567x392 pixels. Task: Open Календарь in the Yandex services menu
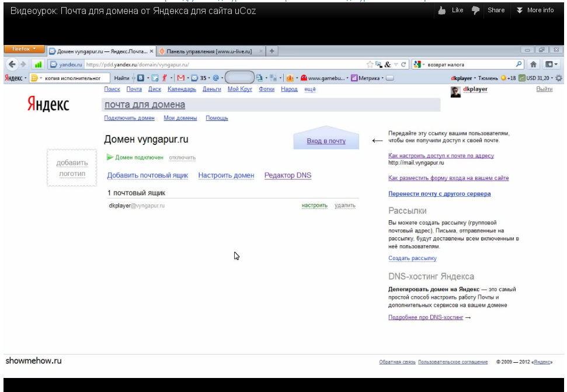click(182, 89)
